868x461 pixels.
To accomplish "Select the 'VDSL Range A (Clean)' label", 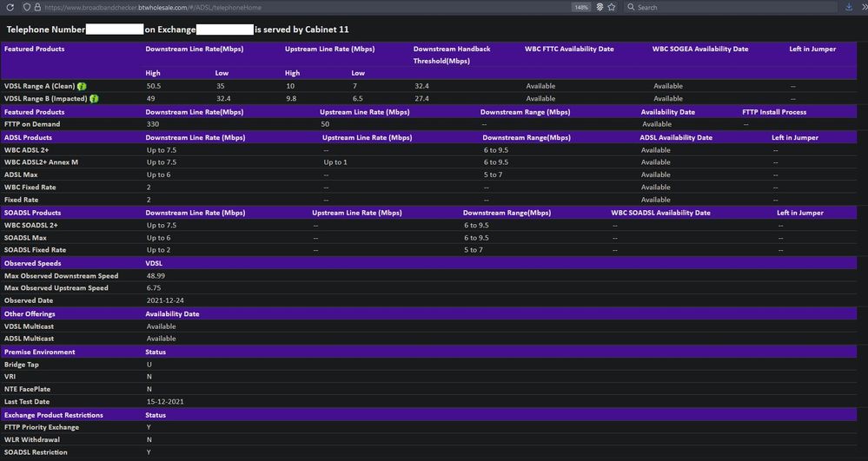I will (39, 86).
